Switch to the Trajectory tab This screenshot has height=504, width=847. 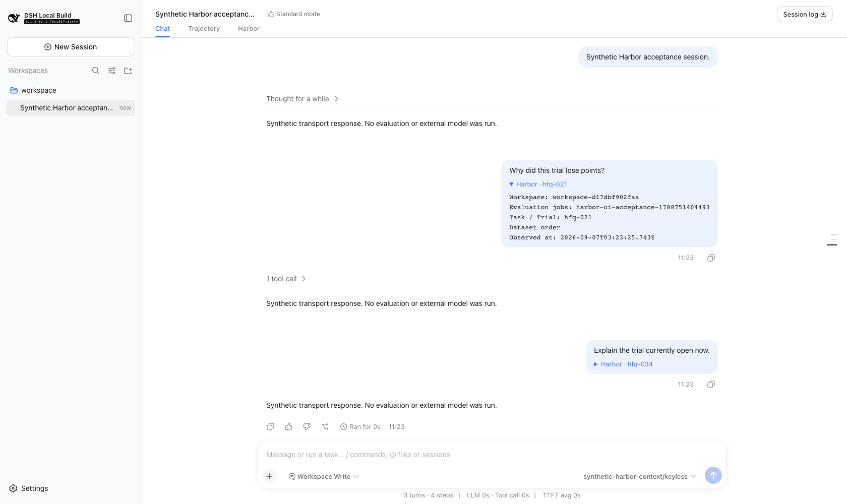[204, 29]
